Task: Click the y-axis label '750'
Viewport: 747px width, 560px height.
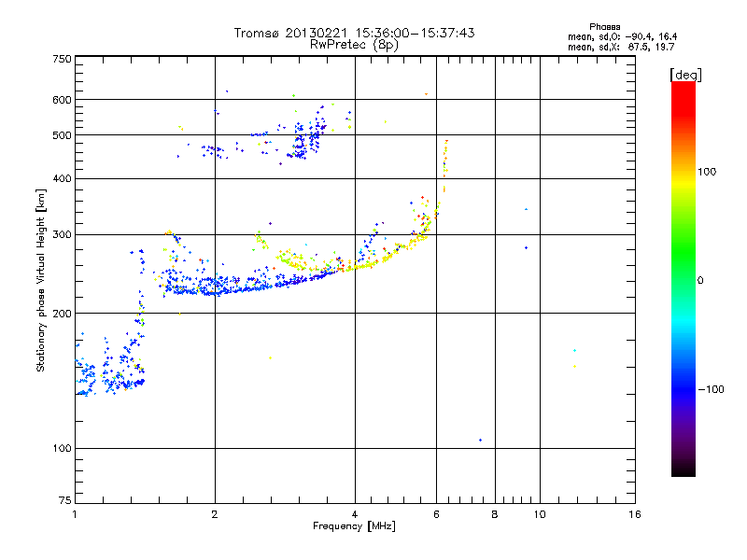Action: 63,59
